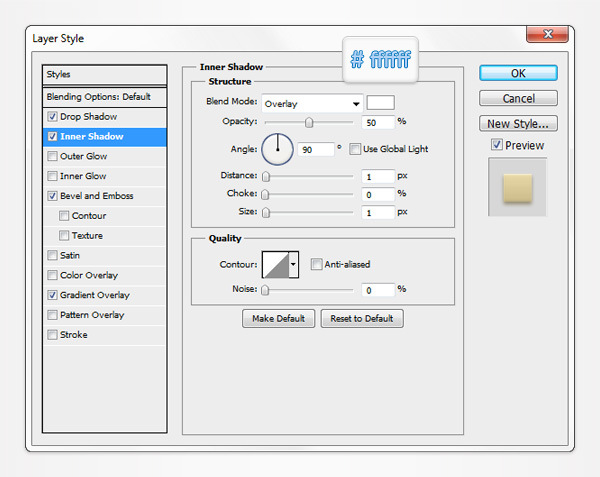Select the Bevel and Emboss style
The image size is (600, 477).
pos(96,196)
